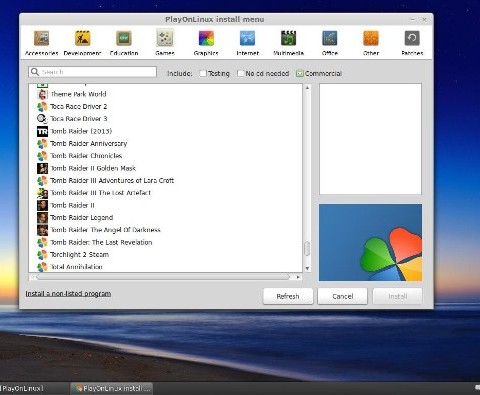Screen dimensions: 480x395
Task: Click the list scroll up arrow
Action: (x=307, y=88)
